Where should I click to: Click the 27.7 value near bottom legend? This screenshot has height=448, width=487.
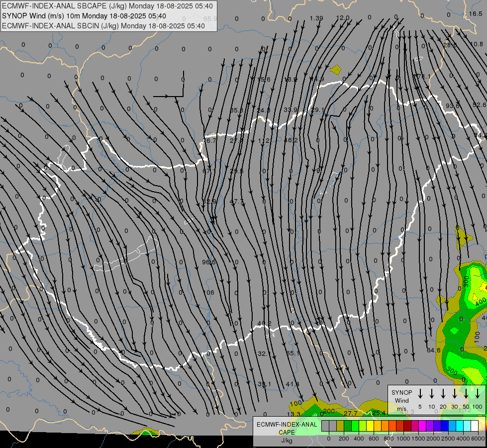pyautogui.click(x=351, y=413)
